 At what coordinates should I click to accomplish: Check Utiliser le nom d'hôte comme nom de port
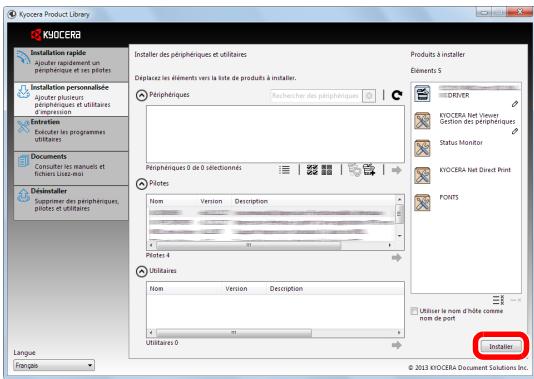[x=414, y=311]
